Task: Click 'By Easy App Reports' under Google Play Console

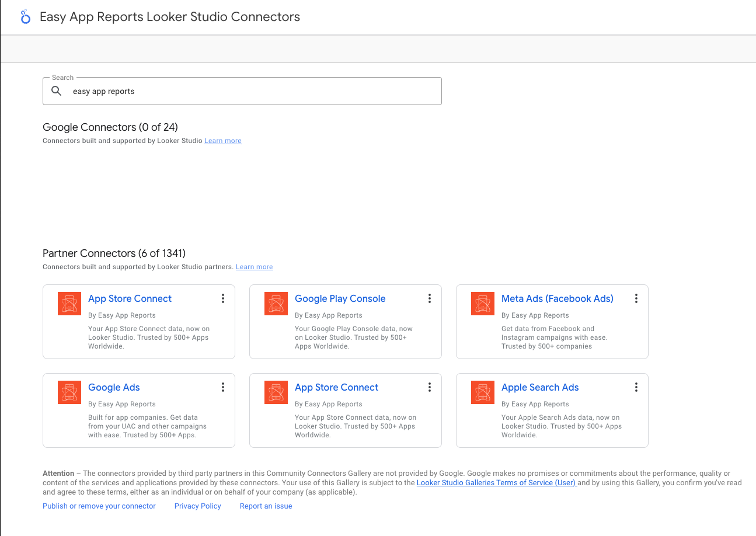Action: pos(329,315)
